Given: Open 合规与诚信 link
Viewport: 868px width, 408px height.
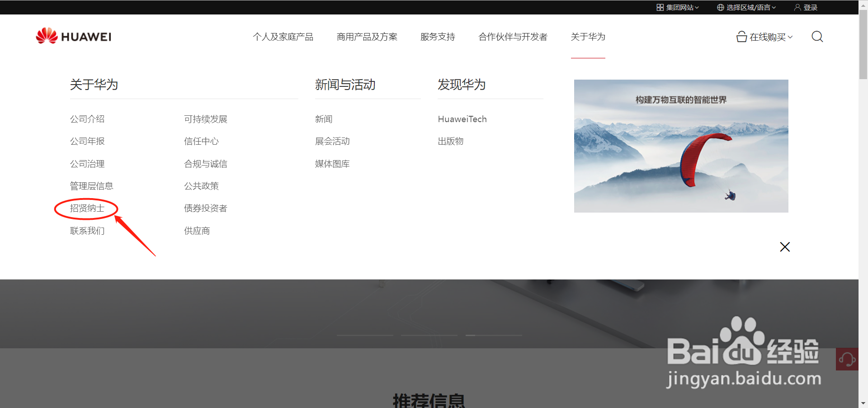Looking at the screenshot, I should tap(206, 164).
